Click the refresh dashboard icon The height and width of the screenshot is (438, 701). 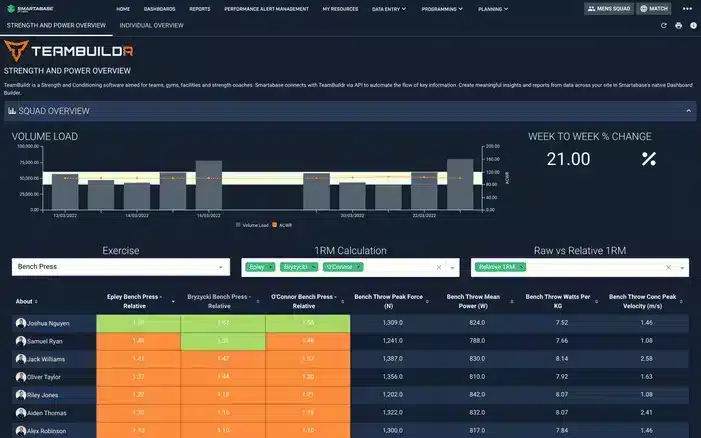pos(664,25)
